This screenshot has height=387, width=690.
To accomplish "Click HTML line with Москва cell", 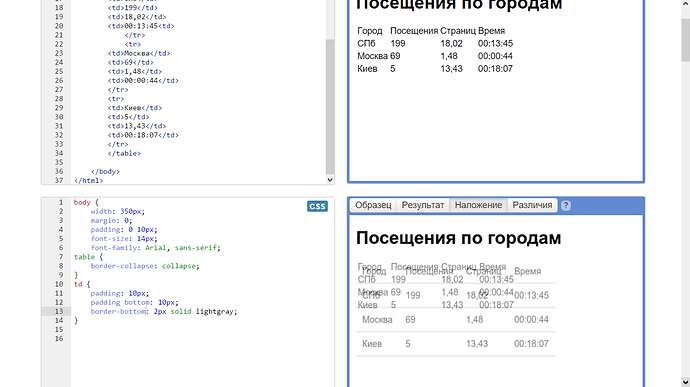I will coord(139,53).
